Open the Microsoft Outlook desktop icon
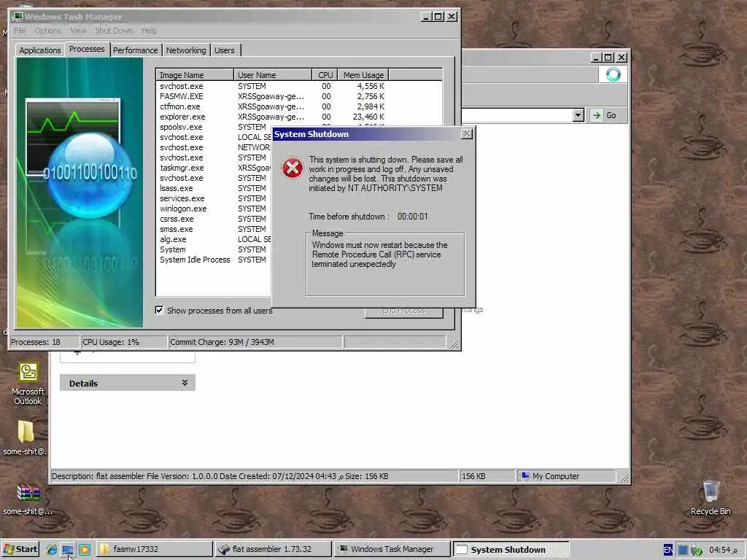 [x=28, y=372]
